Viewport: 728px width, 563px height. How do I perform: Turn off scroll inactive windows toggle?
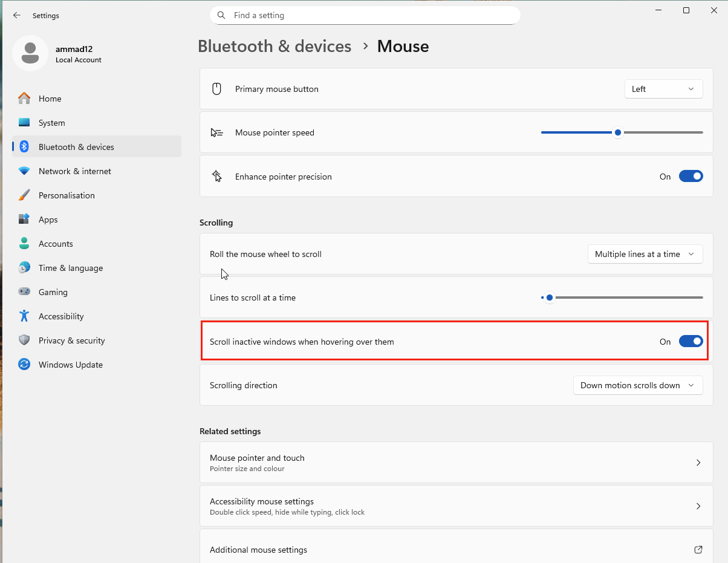[x=691, y=342]
